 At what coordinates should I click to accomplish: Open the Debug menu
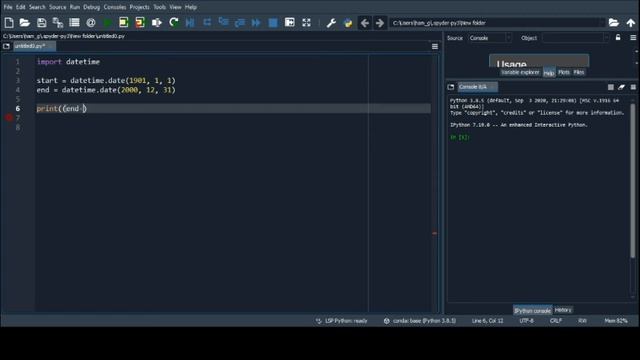[x=91, y=7]
